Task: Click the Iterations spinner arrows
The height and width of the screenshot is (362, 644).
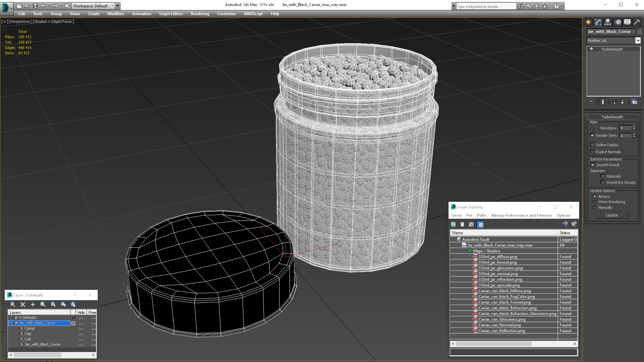Action: pyautogui.click(x=634, y=128)
